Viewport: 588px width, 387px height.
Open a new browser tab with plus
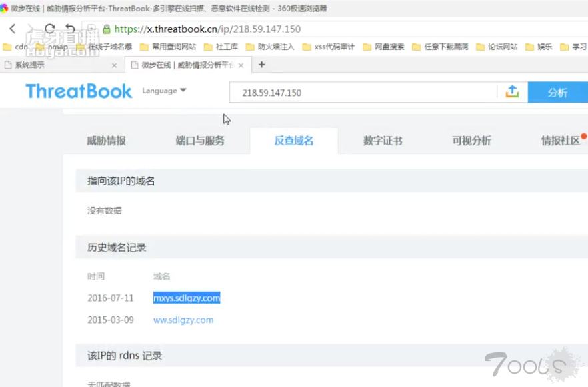click(261, 65)
